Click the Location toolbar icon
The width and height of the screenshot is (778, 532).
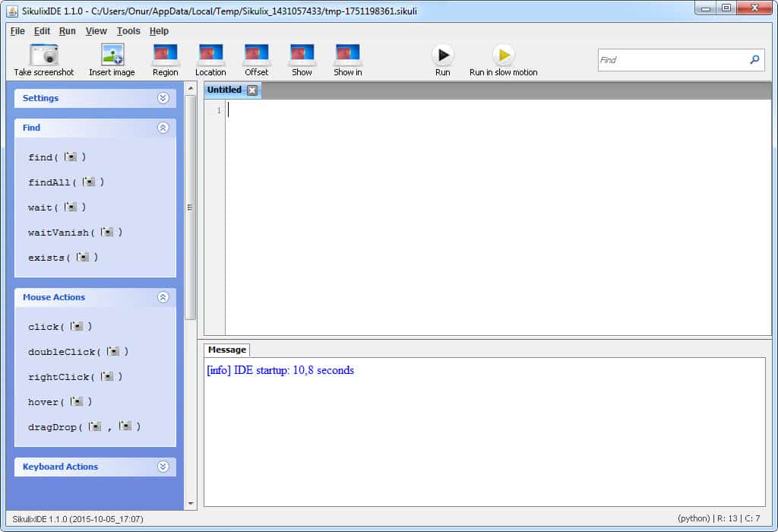[210, 55]
